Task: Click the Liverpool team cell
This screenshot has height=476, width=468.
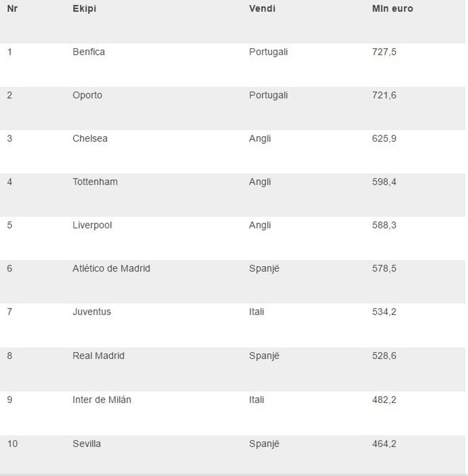Action: (92, 225)
